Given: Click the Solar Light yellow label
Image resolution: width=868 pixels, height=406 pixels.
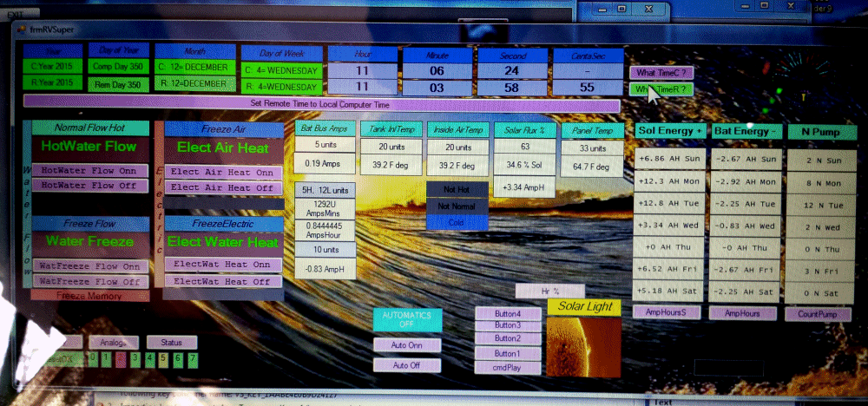Looking at the screenshot, I should (584, 306).
